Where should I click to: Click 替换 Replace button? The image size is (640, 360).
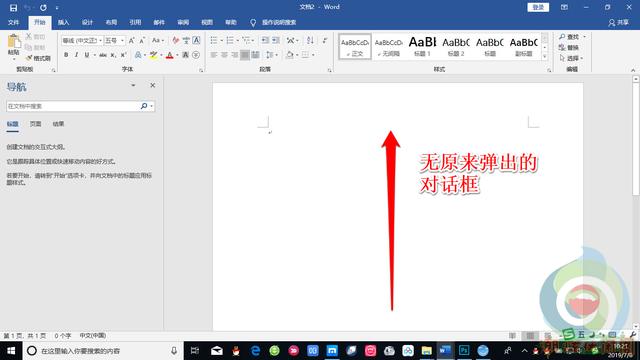click(x=569, y=48)
